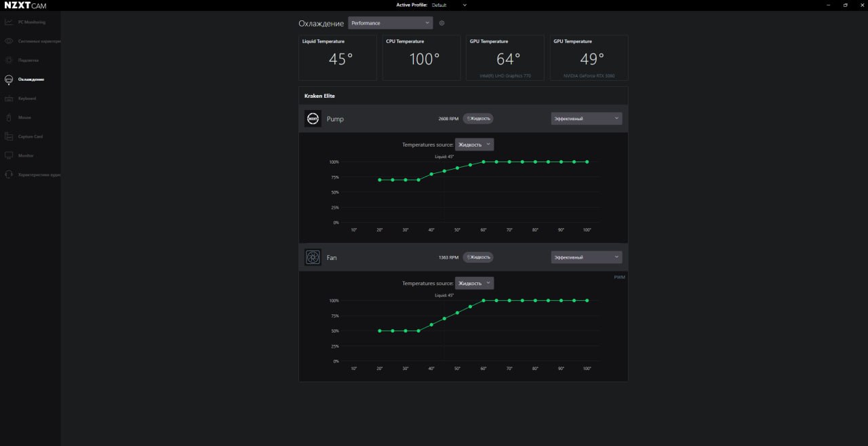Click the Liquid Temperature card
The width and height of the screenshot is (868, 446).
[338, 58]
